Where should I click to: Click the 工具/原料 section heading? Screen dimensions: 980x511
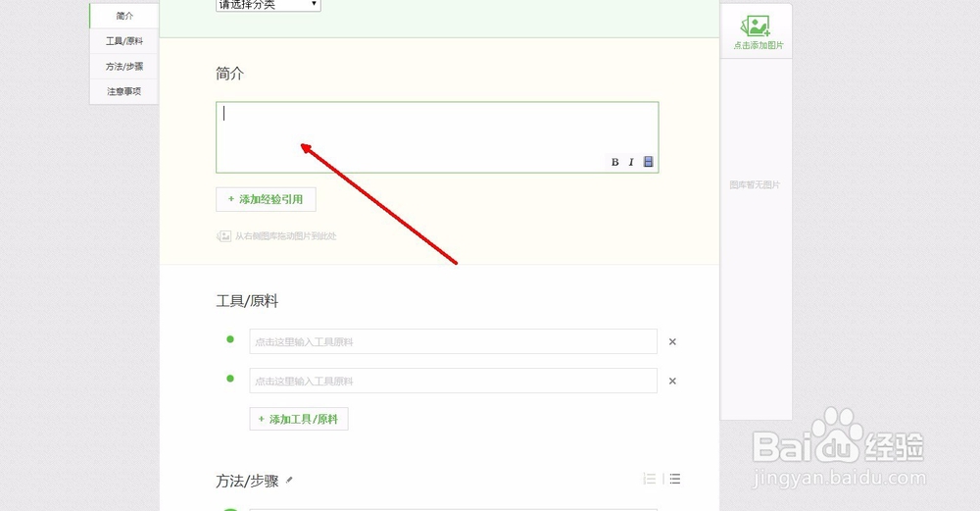coord(247,301)
